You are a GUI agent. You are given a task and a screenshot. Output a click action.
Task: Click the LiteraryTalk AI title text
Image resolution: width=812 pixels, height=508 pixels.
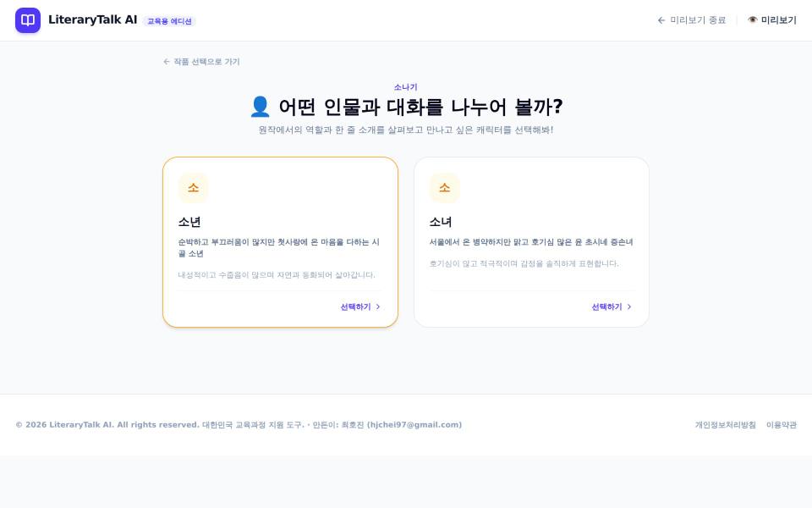point(93,19)
